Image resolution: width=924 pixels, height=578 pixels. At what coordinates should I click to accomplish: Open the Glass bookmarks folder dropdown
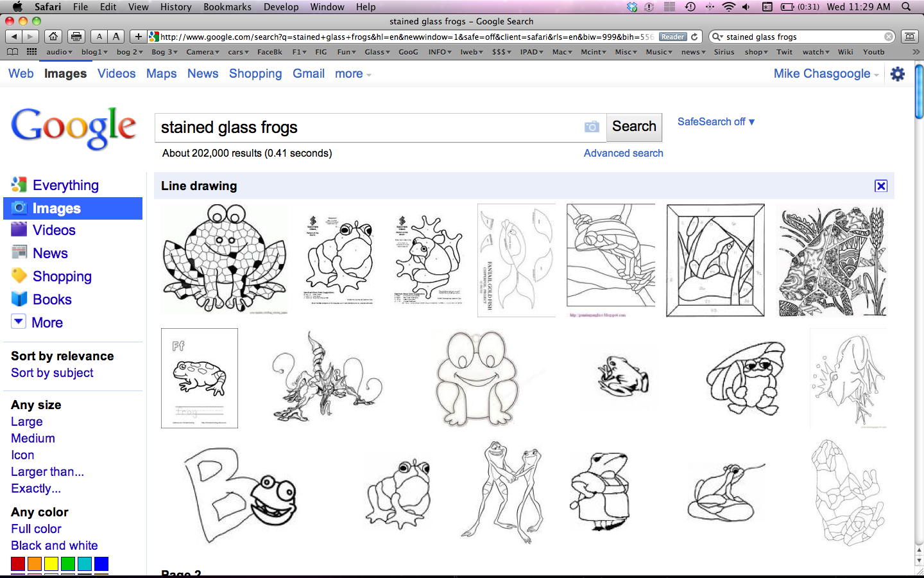[x=377, y=52]
